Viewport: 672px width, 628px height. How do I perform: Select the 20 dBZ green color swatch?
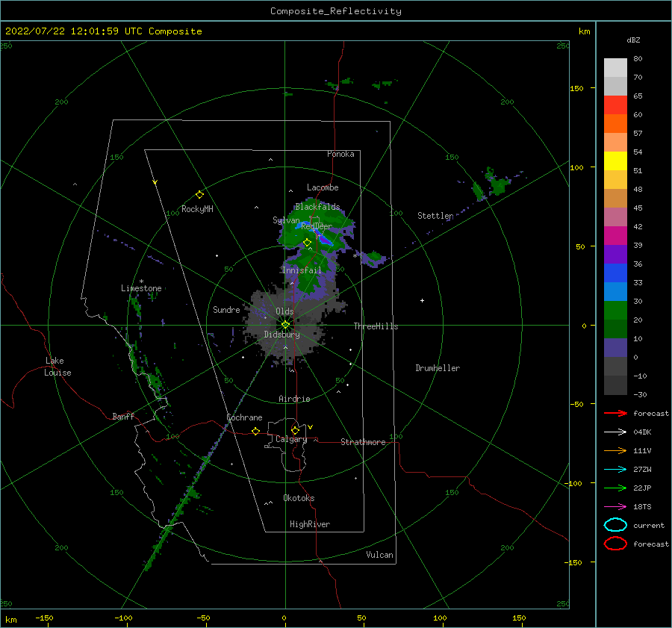tap(615, 310)
